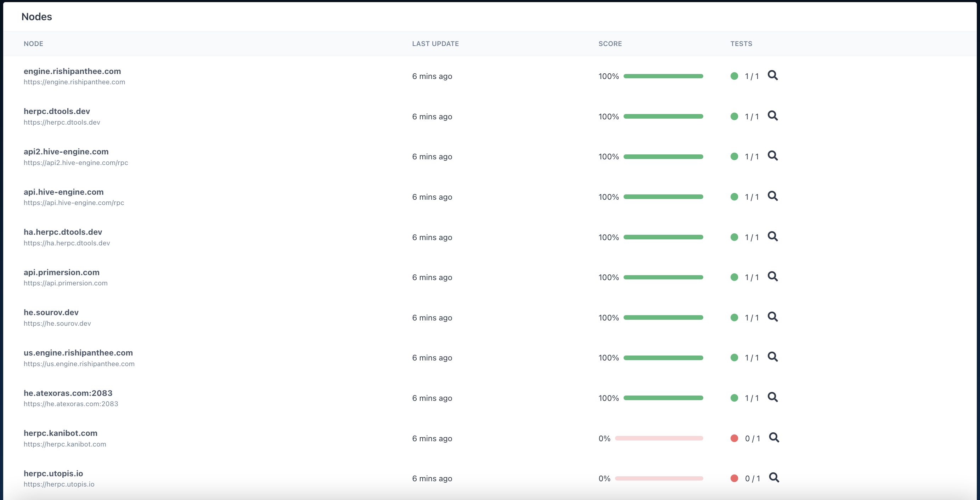Click green status dot for api.hive-engine.com
The height and width of the screenshot is (500, 980).
[x=734, y=197]
